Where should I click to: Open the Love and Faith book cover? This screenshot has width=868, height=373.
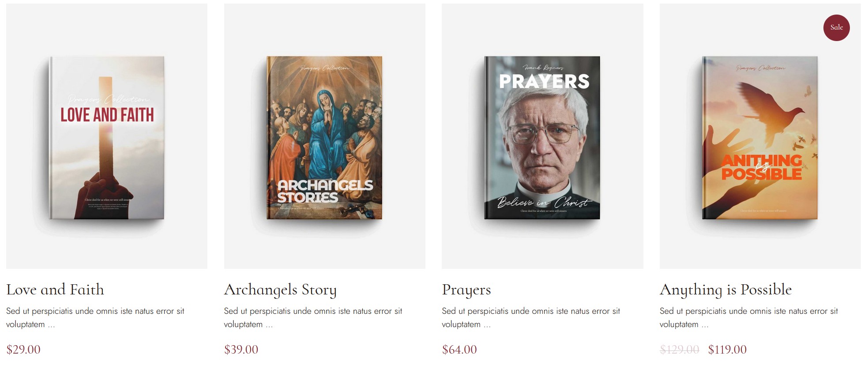point(107,137)
